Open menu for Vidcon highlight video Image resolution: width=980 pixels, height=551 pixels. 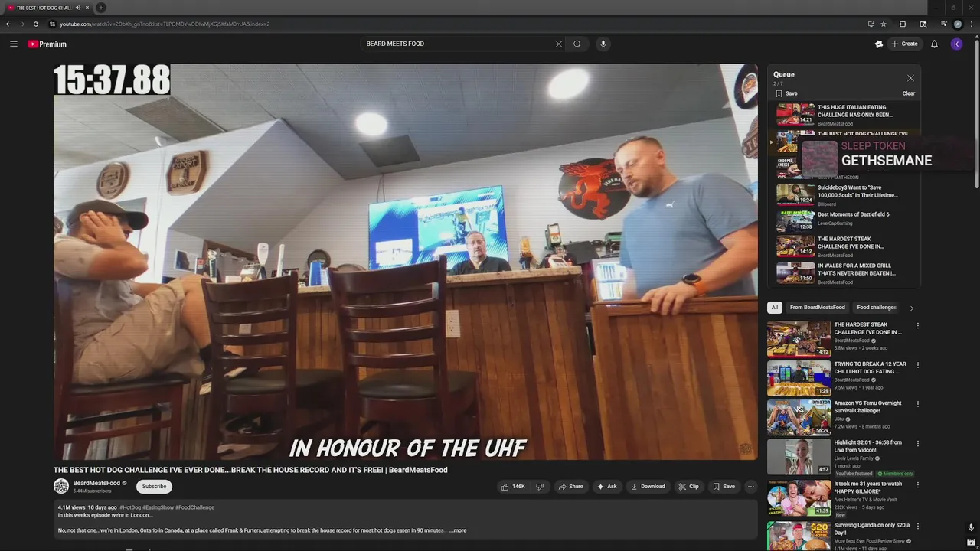pyautogui.click(x=917, y=444)
